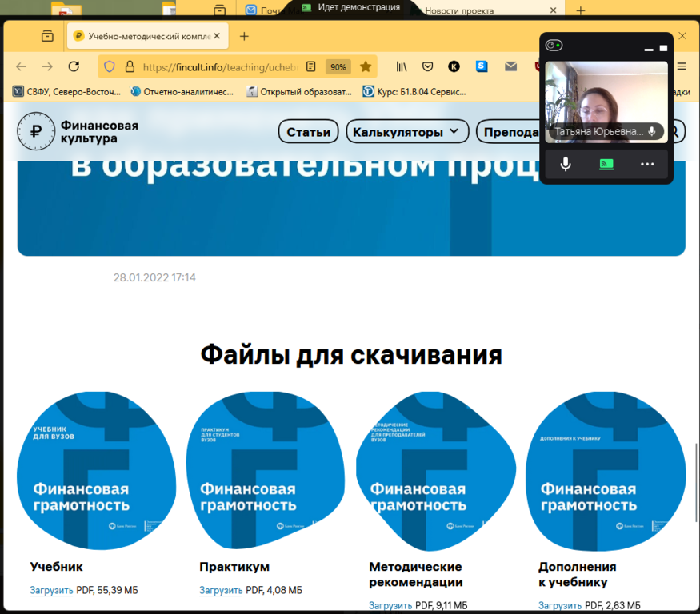The image size is (700, 614).
Task: Click the Идет демонстрация indicator
Action: (x=352, y=7)
